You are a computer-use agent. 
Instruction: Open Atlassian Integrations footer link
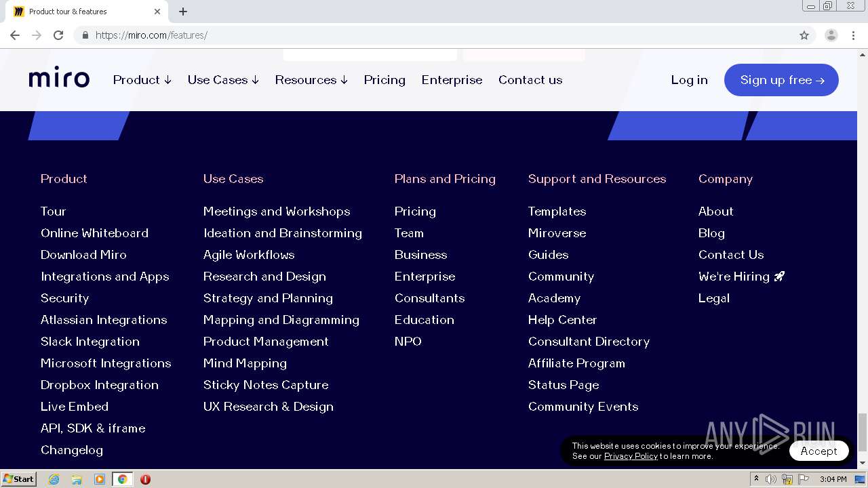pos(104,320)
